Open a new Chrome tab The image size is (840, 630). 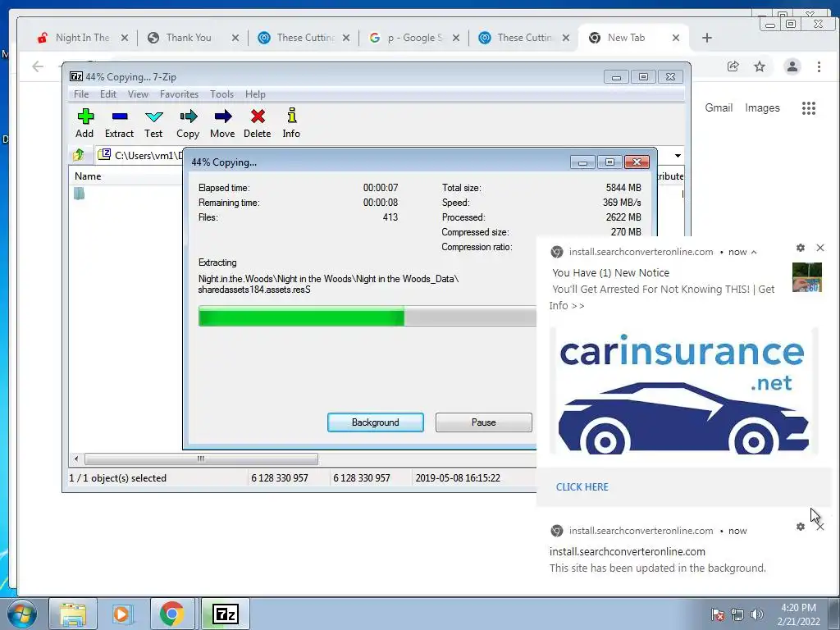(x=706, y=38)
